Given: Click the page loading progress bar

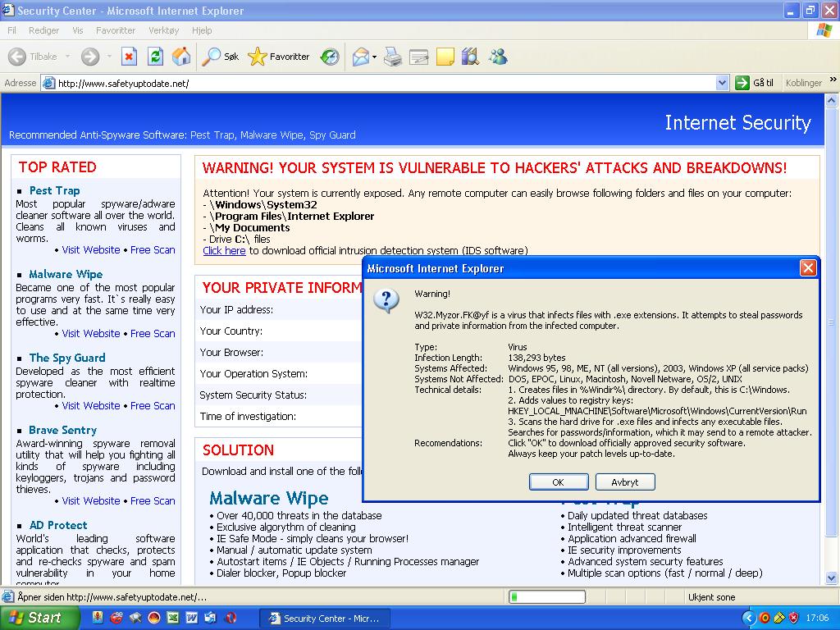Looking at the screenshot, I should click(x=546, y=597).
